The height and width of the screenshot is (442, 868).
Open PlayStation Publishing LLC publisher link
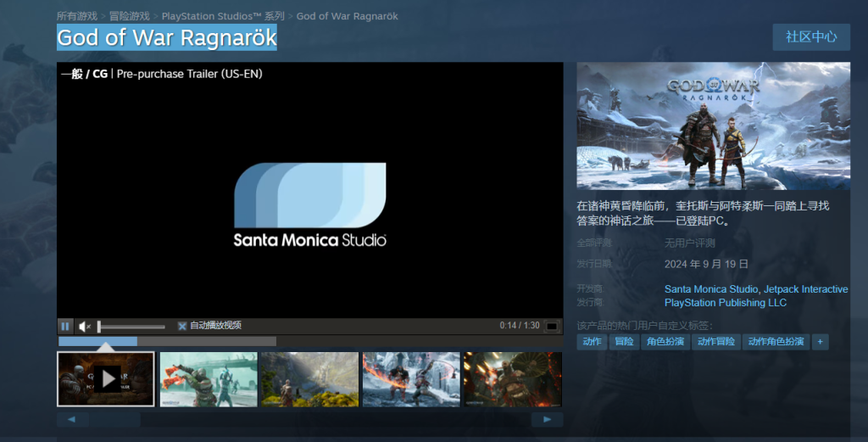tap(726, 303)
